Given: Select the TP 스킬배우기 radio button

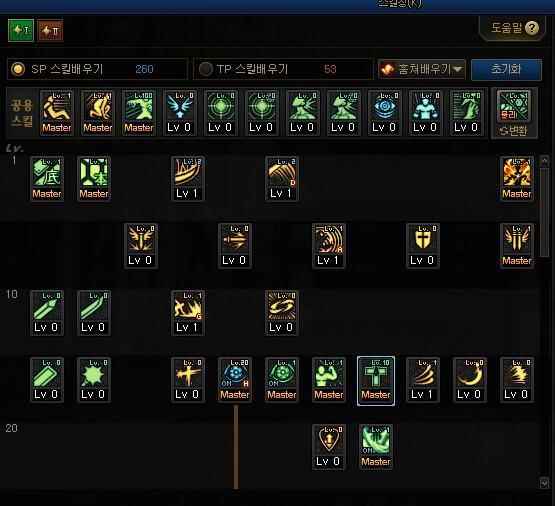Looking at the screenshot, I should [x=206, y=69].
